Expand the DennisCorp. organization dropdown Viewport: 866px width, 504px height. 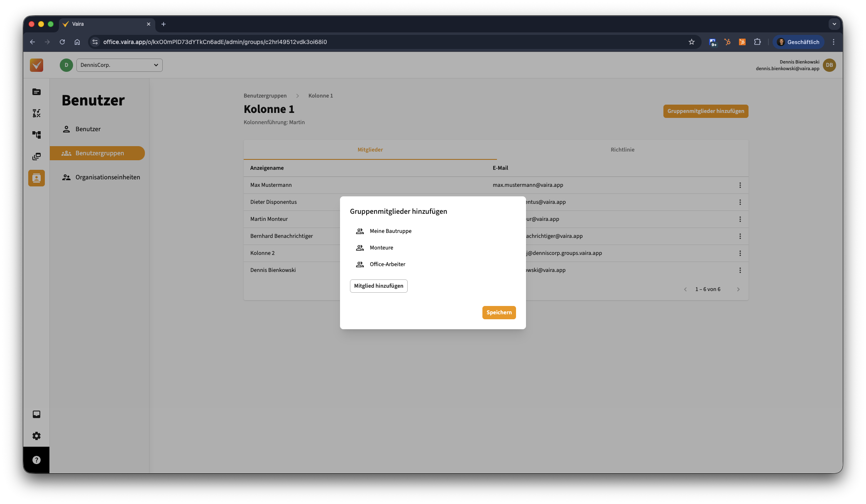[x=120, y=65]
